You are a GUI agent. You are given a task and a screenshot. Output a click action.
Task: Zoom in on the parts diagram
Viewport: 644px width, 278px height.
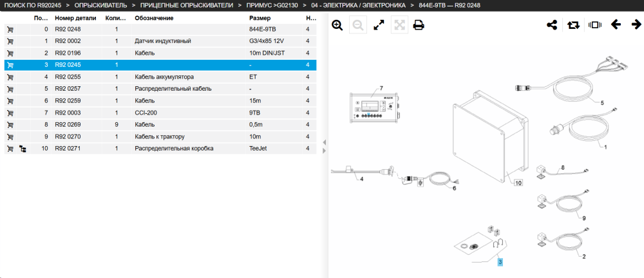(337, 25)
